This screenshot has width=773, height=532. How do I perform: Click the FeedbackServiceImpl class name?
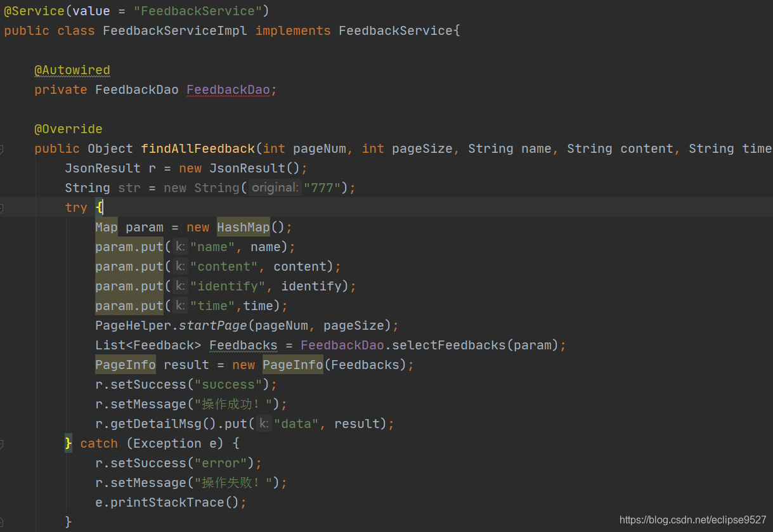point(175,30)
